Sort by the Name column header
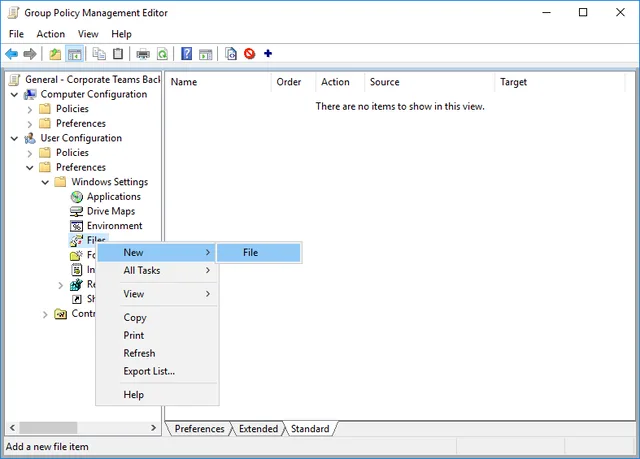Screen dimensions: 640x459 pyautogui.click(x=218, y=82)
